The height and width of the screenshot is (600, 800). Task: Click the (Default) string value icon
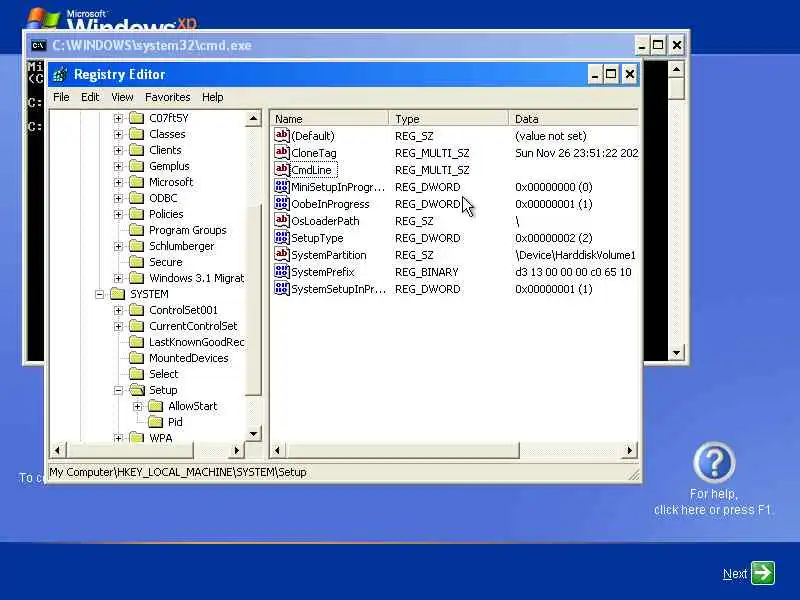[x=282, y=135]
